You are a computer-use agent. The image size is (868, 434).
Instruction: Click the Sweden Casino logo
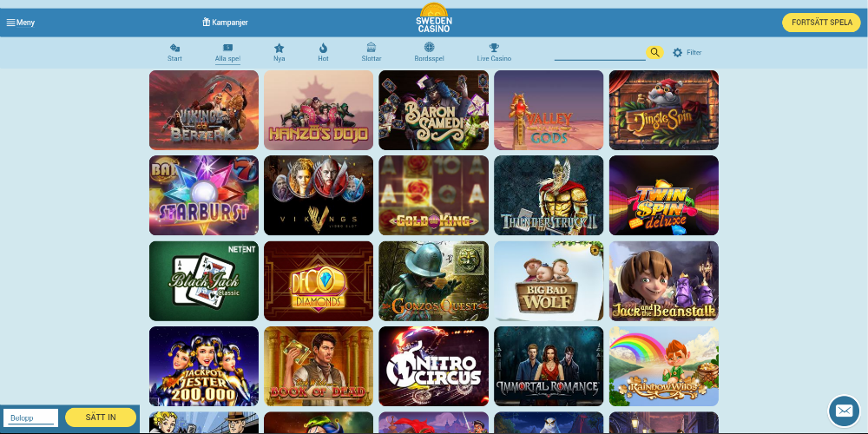click(x=434, y=18)
